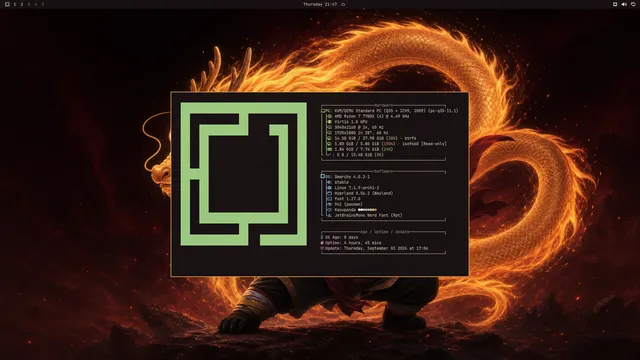Click the kernel icon beside Linux 7.1.9
The height and width of the screenshot is (360, 640).
click(329, 188)
